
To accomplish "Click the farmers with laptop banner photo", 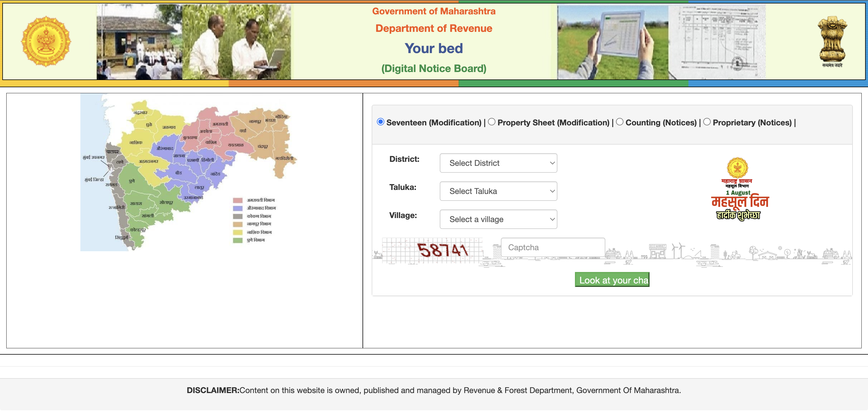I will (237, 42).
